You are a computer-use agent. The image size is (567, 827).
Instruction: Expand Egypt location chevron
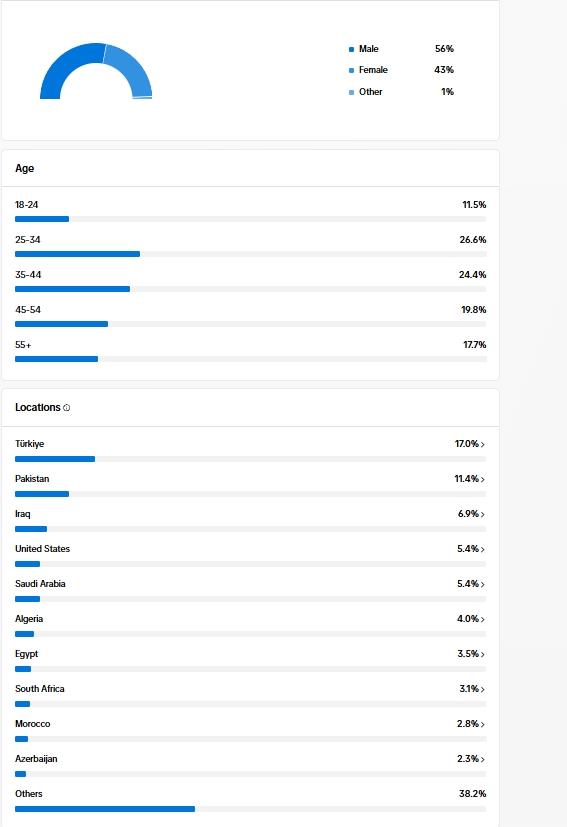click(x=483, y=655)
